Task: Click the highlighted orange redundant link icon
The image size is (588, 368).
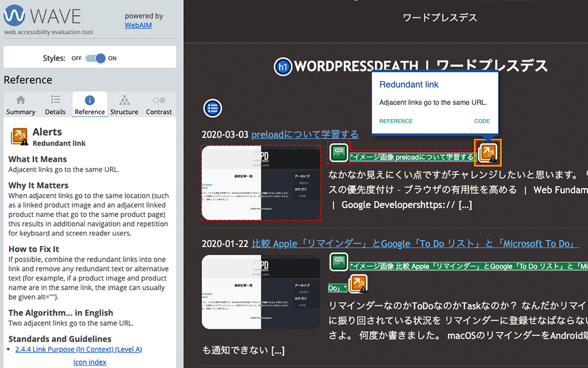Action: 488,153
